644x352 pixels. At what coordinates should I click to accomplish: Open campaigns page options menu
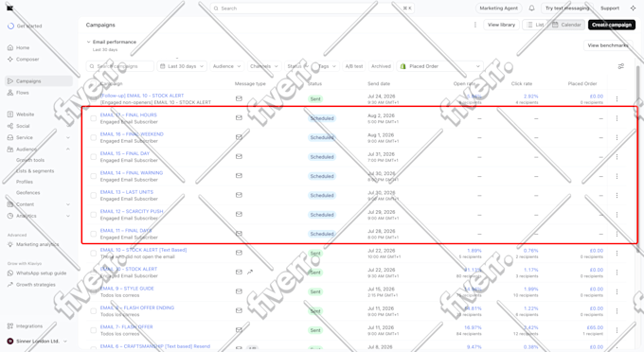(475, 25)
